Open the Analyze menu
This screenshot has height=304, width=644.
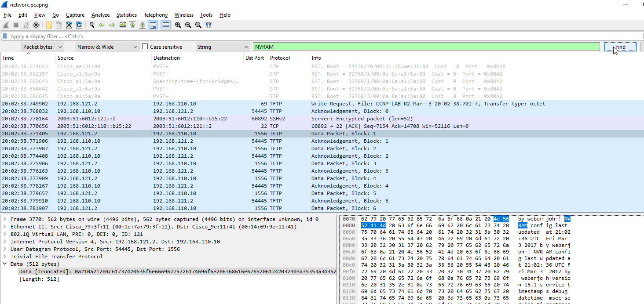tap(100, 15)
